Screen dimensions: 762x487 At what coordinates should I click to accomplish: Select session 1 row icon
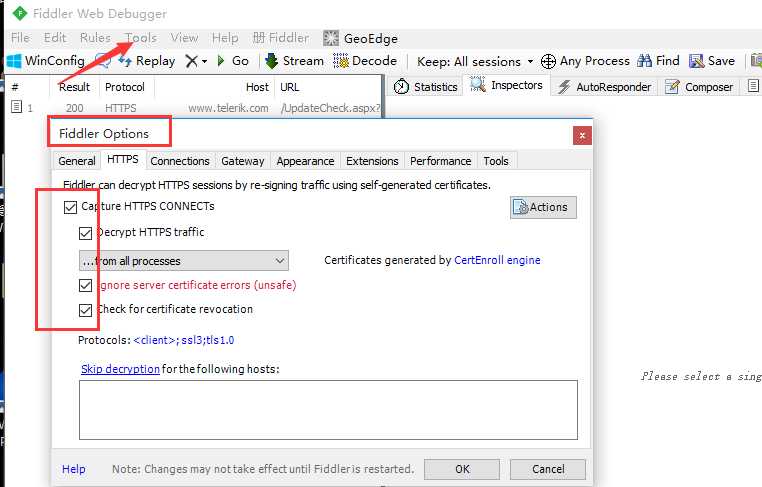tap(17, 107)
